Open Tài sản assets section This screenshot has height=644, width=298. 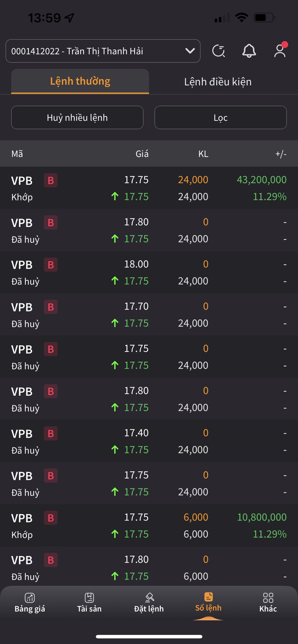point(89,603)
